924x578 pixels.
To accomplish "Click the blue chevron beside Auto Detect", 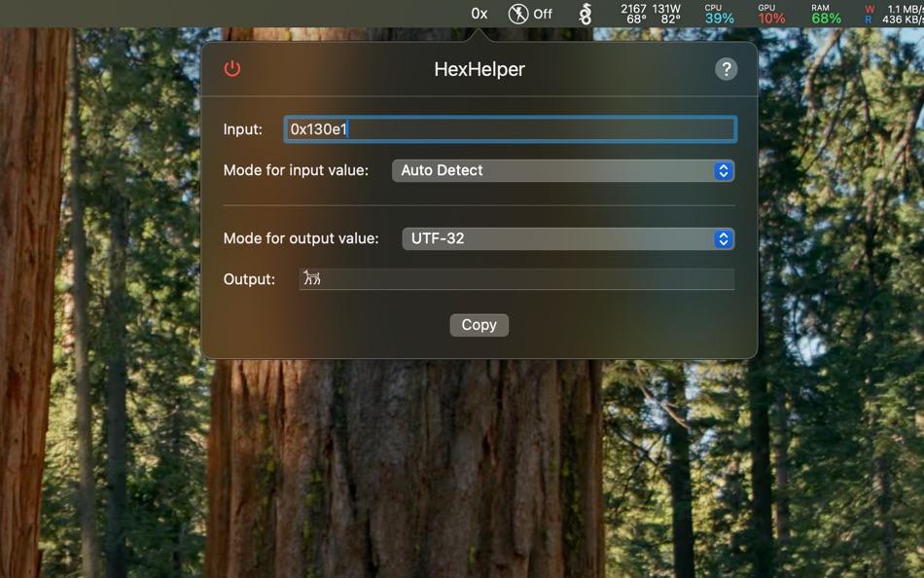I will click(722, 170).
